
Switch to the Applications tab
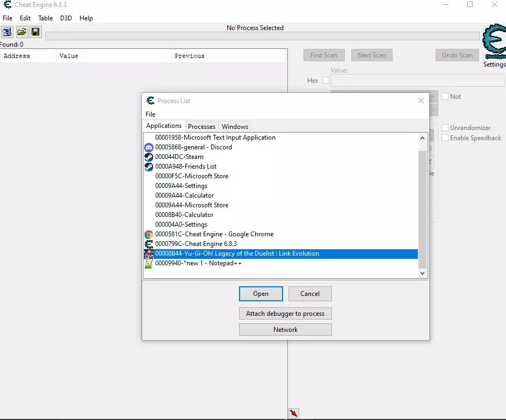pos(164,126)
